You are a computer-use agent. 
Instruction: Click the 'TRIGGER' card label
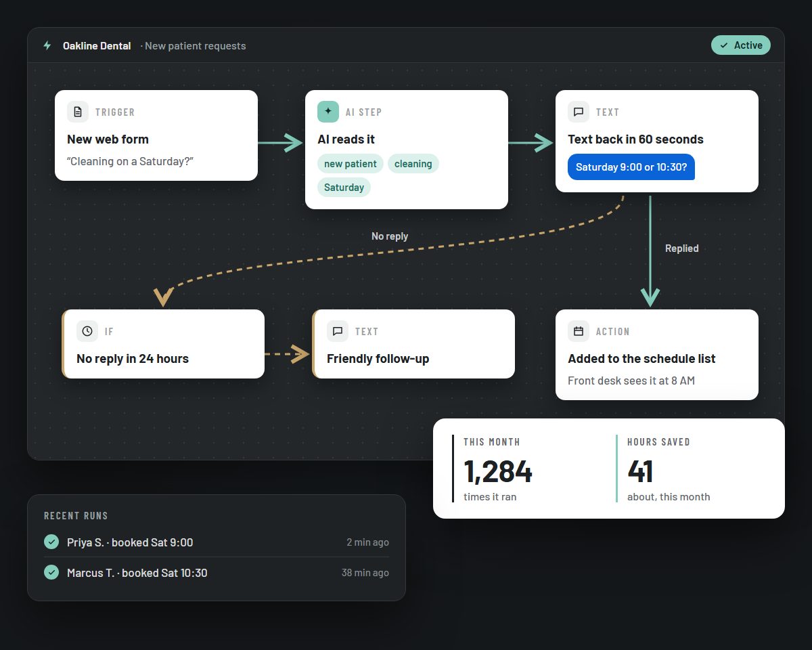pyautogui.click(x=115, y=112)
